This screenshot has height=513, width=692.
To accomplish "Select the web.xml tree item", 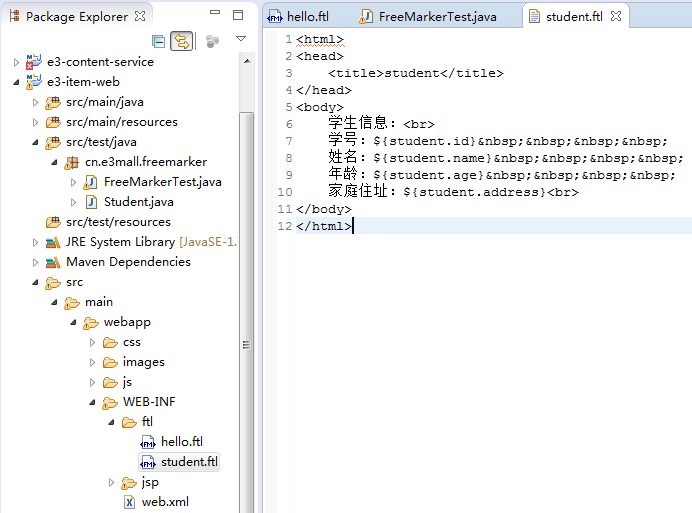I will [x=165, y=502].
